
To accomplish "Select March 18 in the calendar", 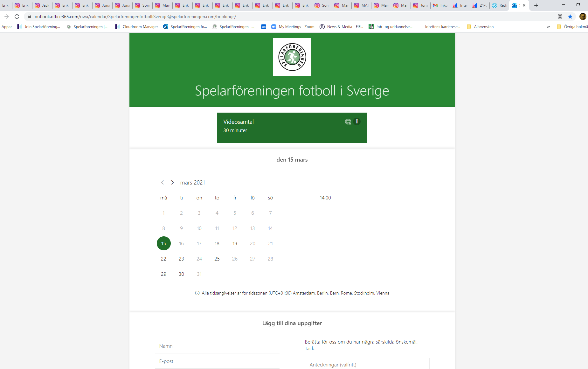I will (x=217, y=244).
